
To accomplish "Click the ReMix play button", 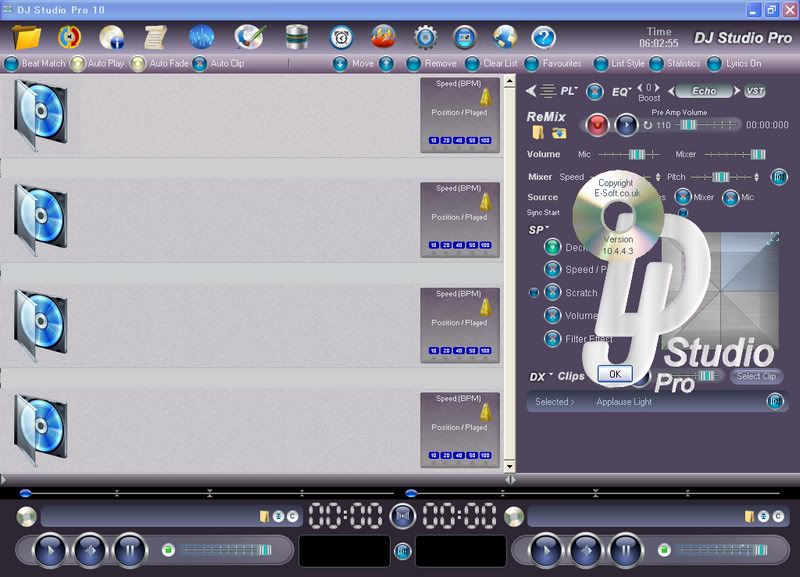I will pos(627,125).
